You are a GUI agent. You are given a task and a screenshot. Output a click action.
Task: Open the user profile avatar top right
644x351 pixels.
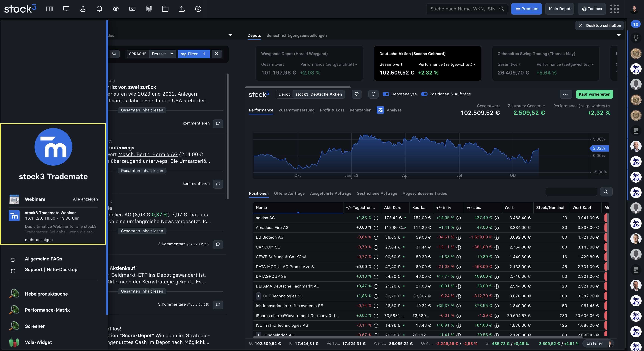pyautogui.click(x=634, y=9)
